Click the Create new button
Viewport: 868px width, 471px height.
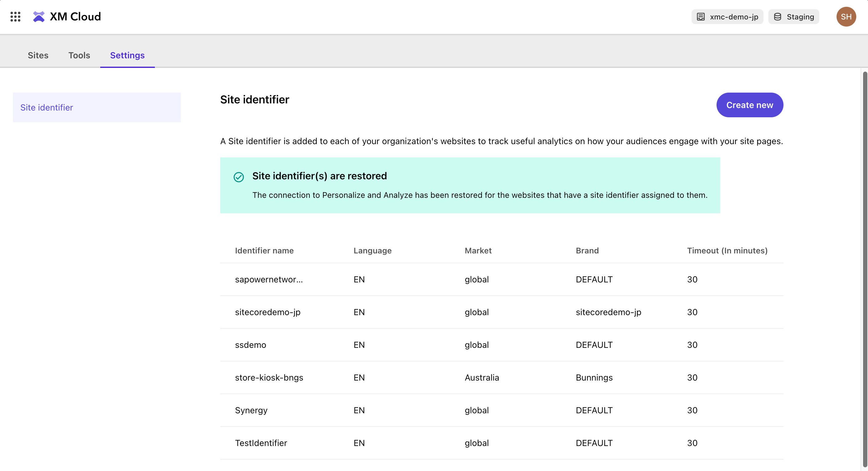(750, 104)
